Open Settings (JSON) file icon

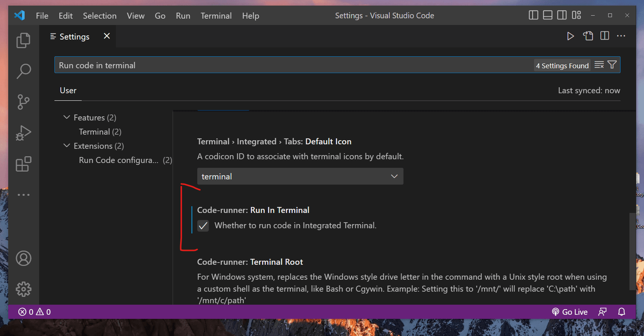588,36
